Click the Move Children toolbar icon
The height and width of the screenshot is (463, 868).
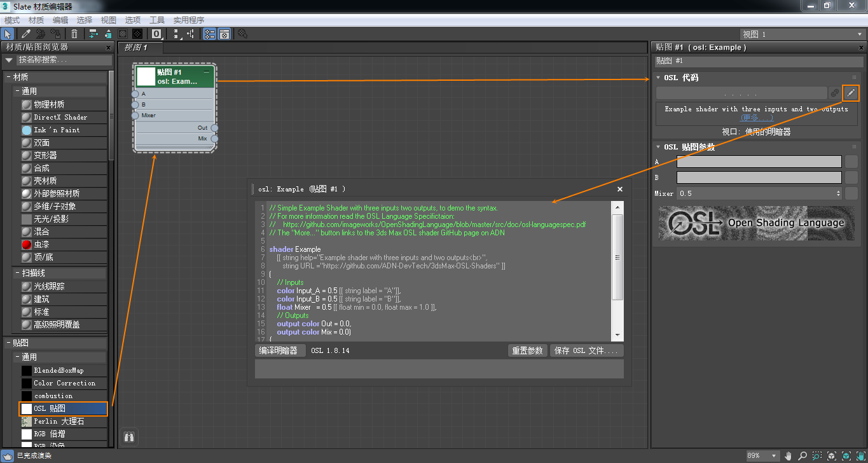click(93, 34)
